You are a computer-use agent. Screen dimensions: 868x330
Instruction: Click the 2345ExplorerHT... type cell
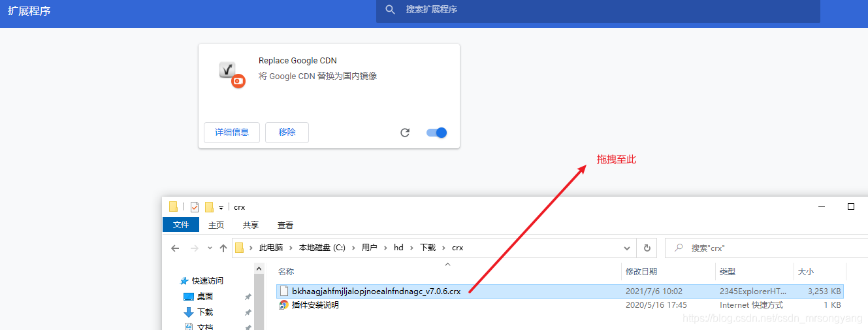(x=753, y=291)
